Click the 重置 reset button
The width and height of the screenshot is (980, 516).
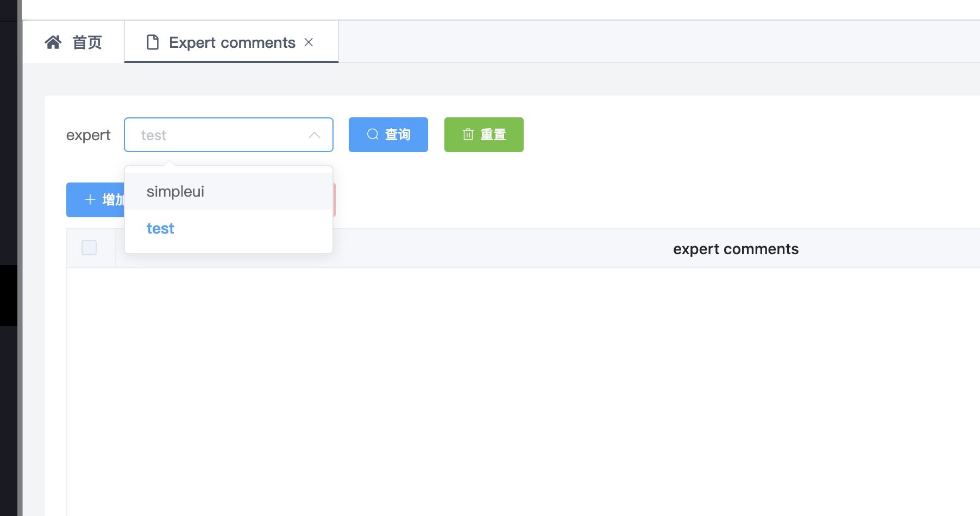click(483, 135)
